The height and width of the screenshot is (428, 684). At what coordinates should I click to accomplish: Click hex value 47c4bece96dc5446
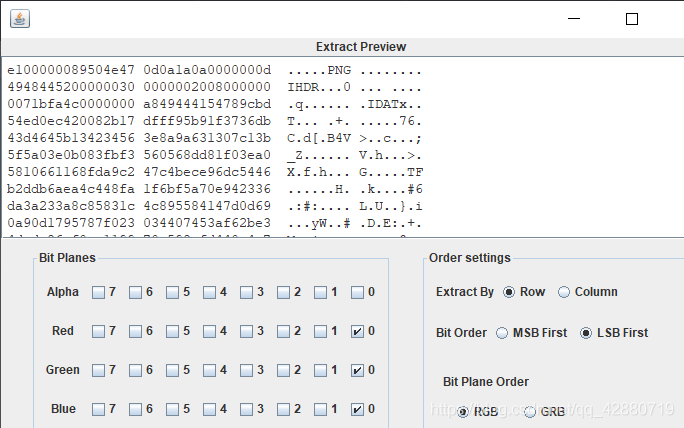pos(207,172)
